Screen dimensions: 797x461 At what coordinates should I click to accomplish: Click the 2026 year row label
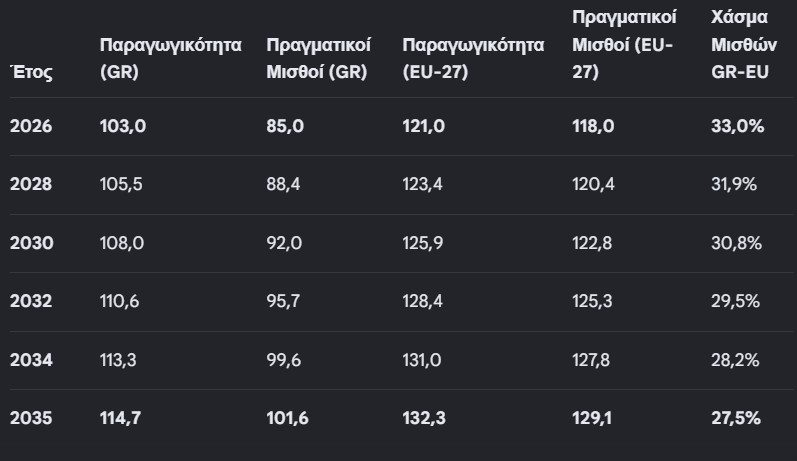click(x=31, y=126)
